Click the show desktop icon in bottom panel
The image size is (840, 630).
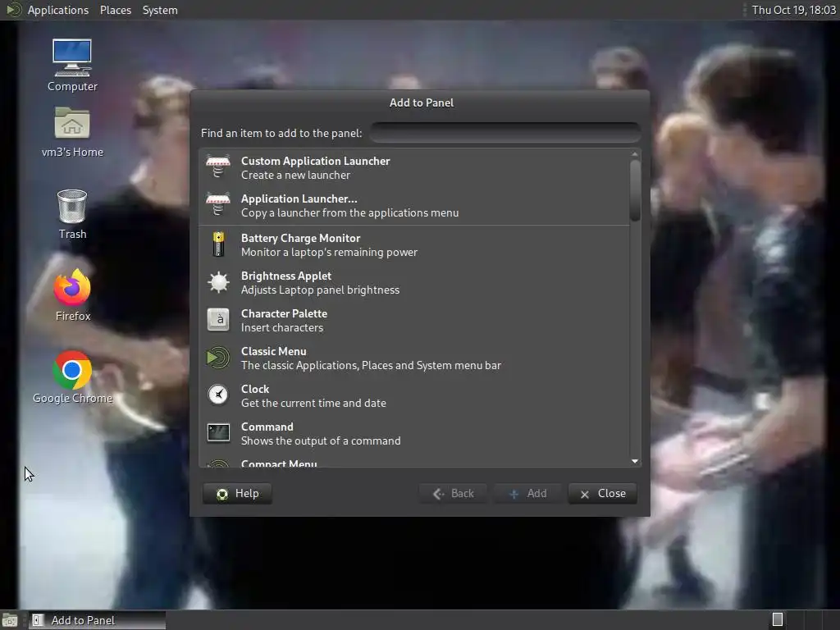point(10,620)
